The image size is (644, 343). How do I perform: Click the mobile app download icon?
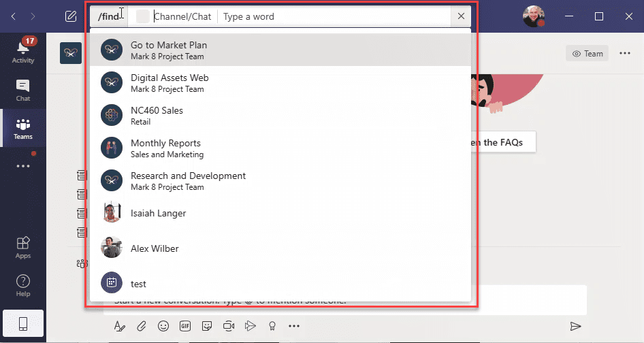pos(23,324)
